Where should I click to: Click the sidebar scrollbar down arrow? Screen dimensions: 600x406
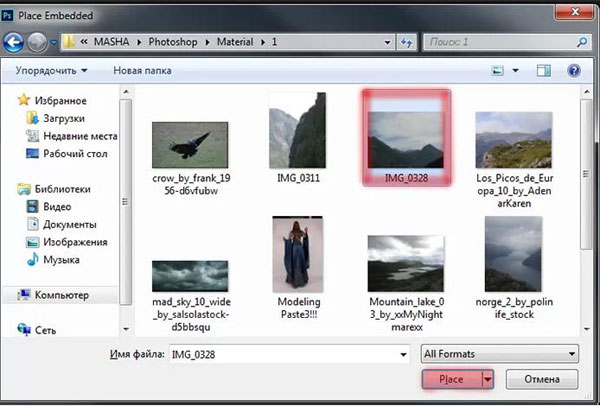pos(126,329)
